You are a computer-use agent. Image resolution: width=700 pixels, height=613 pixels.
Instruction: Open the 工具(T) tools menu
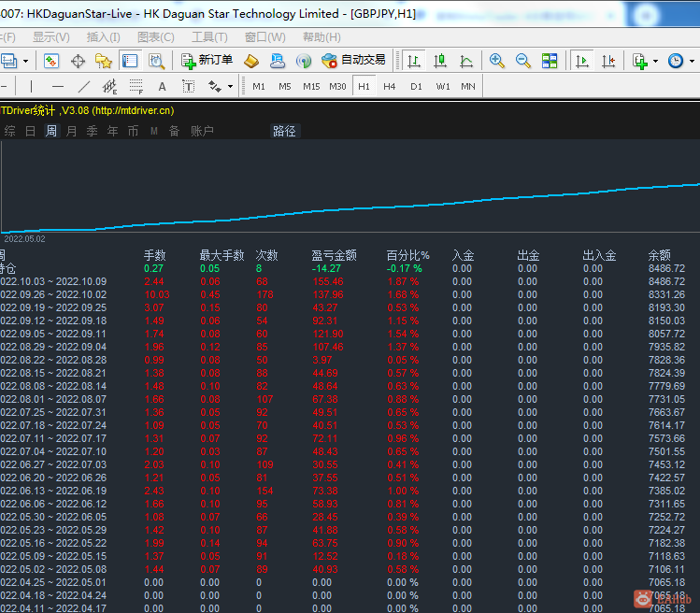pyautogui.click(x=209, y=37)
